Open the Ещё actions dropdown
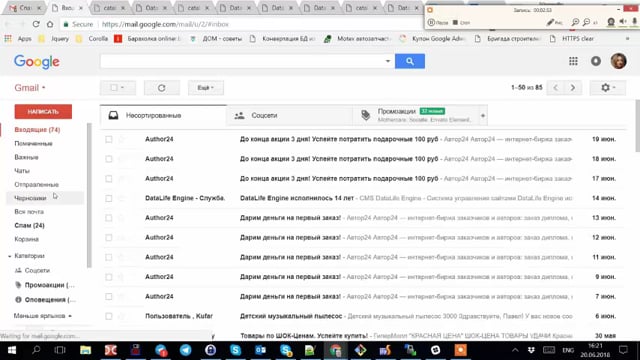 coord(206,88)
